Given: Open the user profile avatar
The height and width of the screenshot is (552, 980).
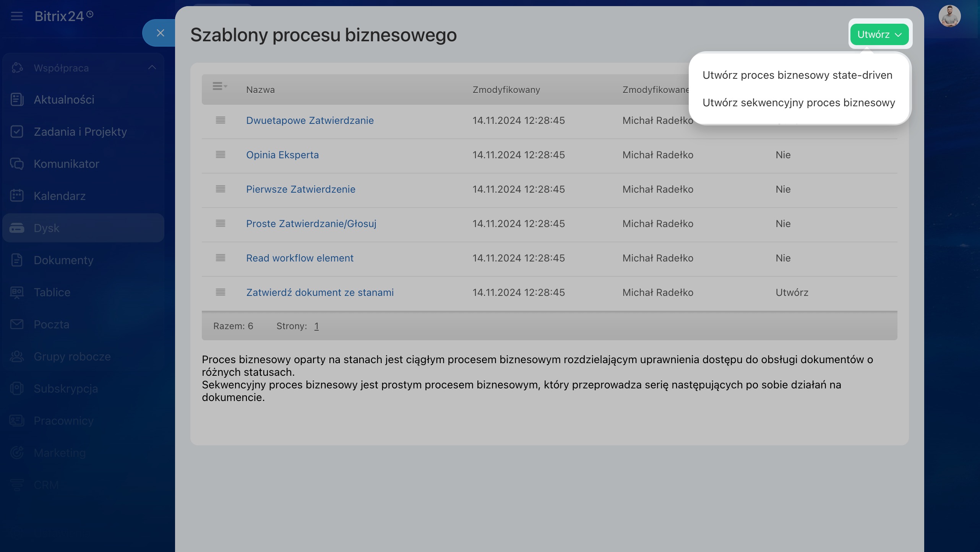Looking at the screenshot, I should pyautogui.click(x=949, y=16).
